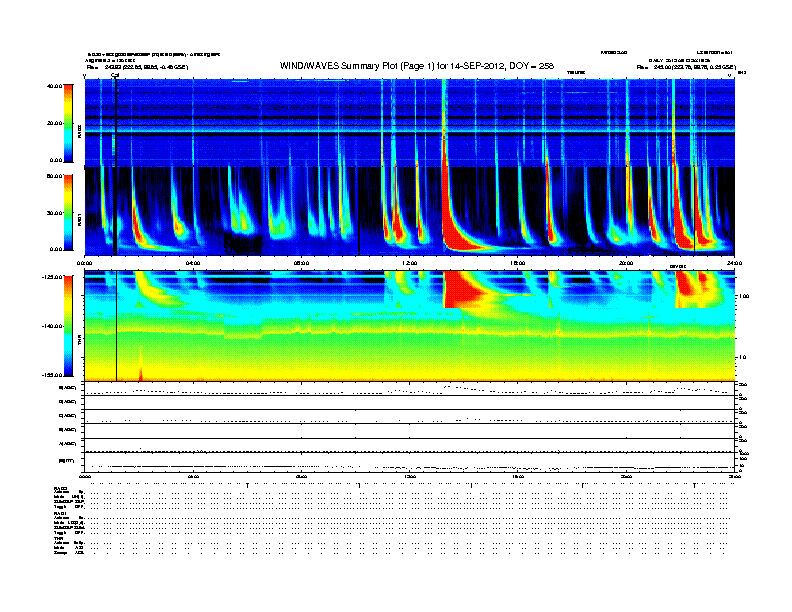
Task: Click the 16:00 tick label under RAD1 spectrogram
Action: pyautogui.click(x=517, y=263)
